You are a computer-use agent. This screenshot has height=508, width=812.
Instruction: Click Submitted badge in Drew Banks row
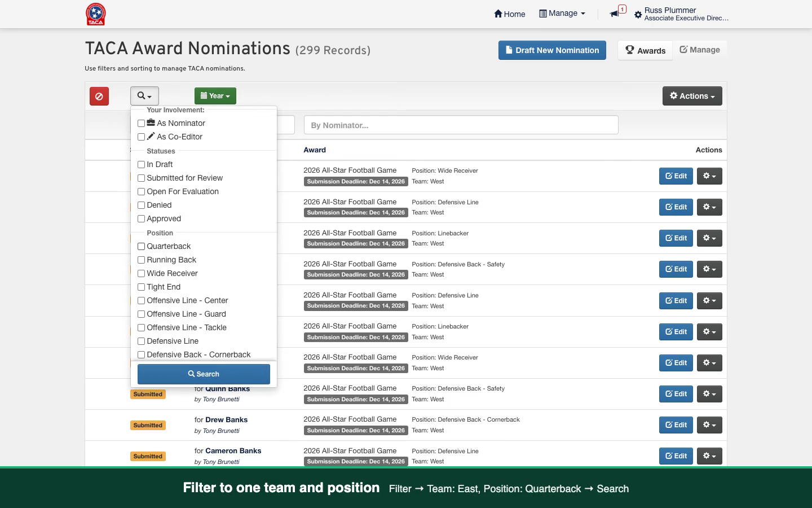(148, 425)
